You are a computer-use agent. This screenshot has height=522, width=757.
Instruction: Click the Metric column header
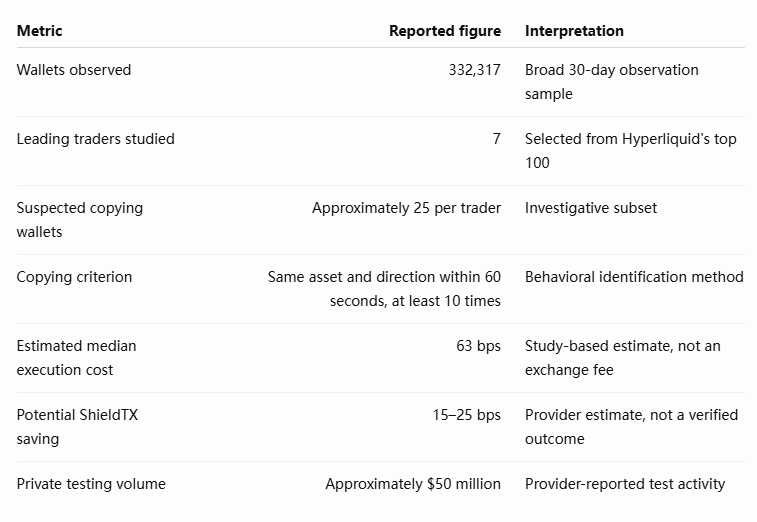point(39,31)
